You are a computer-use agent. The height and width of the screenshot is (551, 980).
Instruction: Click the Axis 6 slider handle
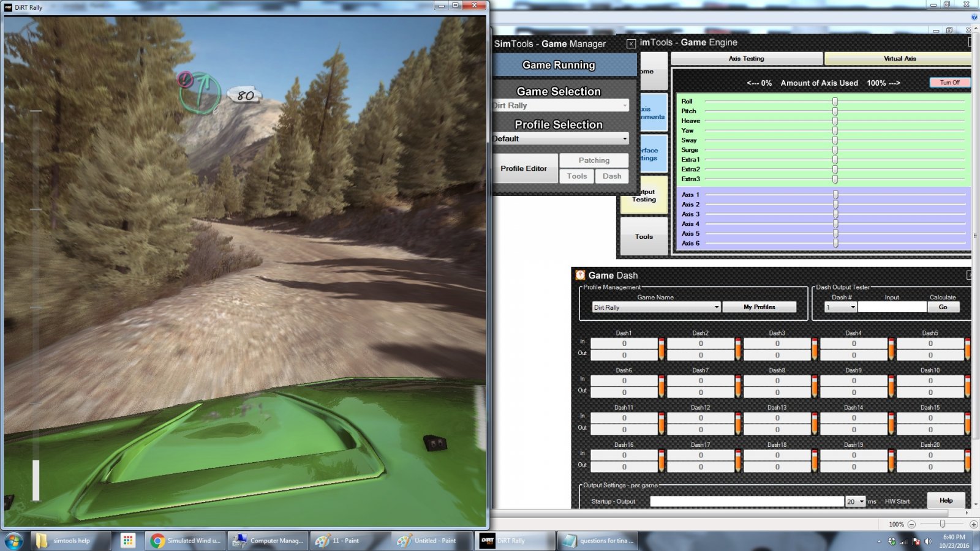[835, 243]
